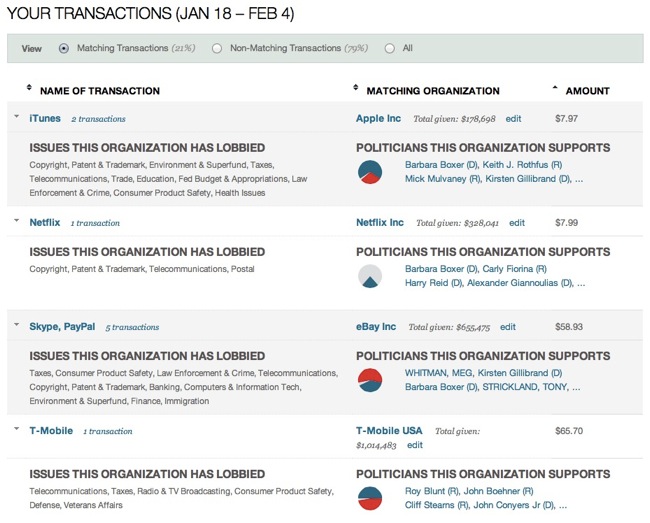Viewport: 650px width, 523px height.
Task: Select the All view radio button
Action: click(x=390, y=48)
